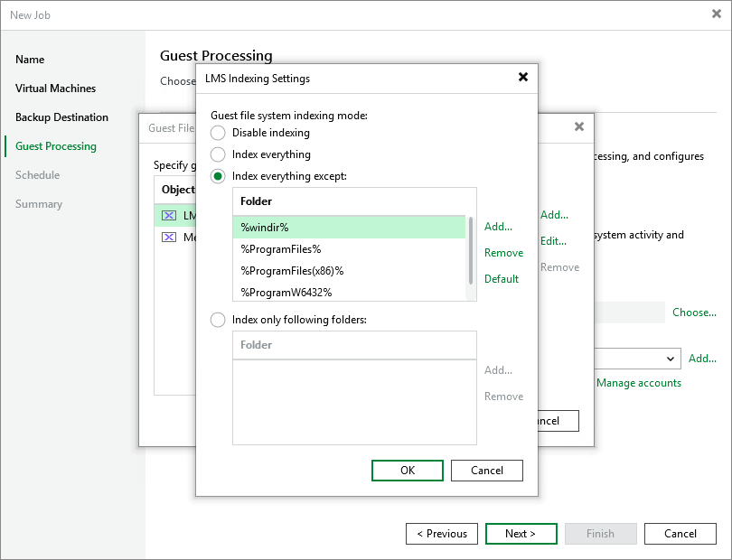The height and width of the screenshot is (560, 732).
Task: Open the guest credentials dropdown
Action: pyautogui.click(x=671, y=359)
